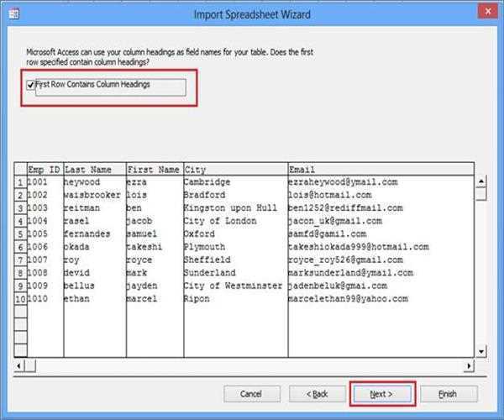The image size is (504, 420).
Task: Select row 10 header in preview grid
Action: coord(20,299)
